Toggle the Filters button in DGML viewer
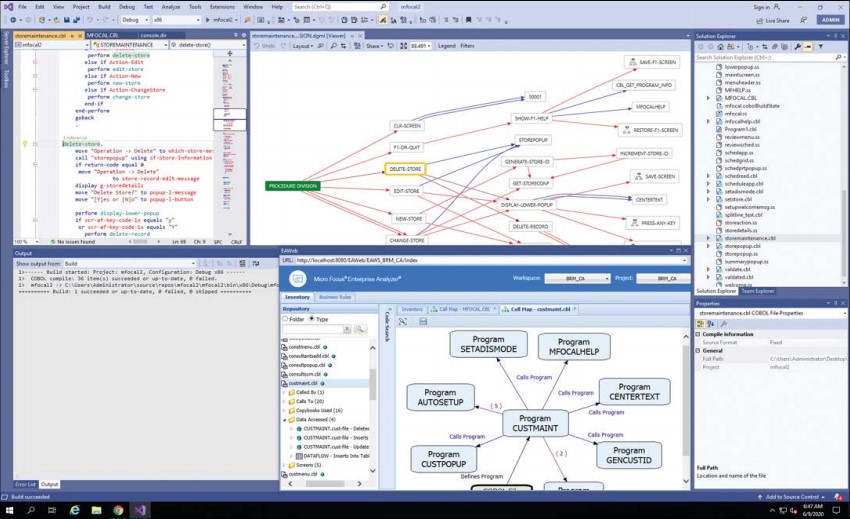This screenshot has height=519, width=850. click(467, 46)
